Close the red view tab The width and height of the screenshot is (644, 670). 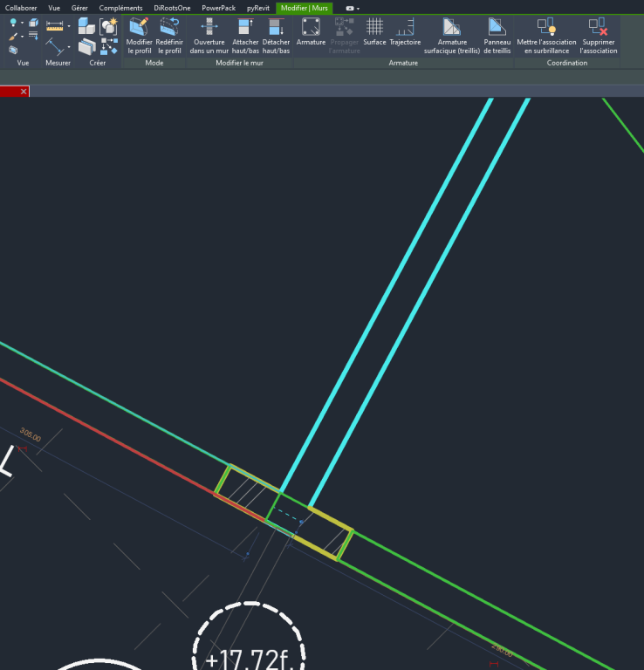tap(24, 91)
